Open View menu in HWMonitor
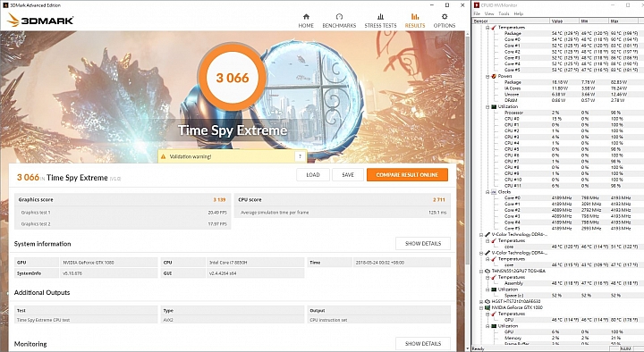The width and height of the screenshot is (644, 352). click(x=489, y=13)
